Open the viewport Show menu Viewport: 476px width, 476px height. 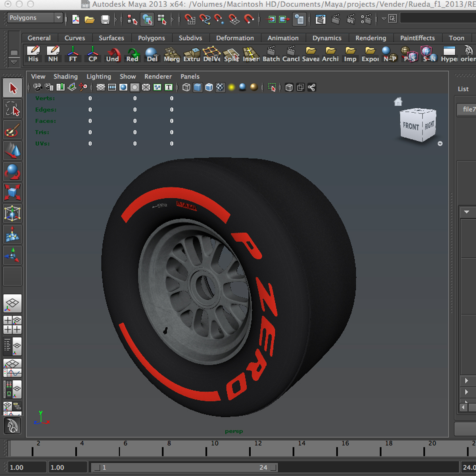[x=128, y=77]
